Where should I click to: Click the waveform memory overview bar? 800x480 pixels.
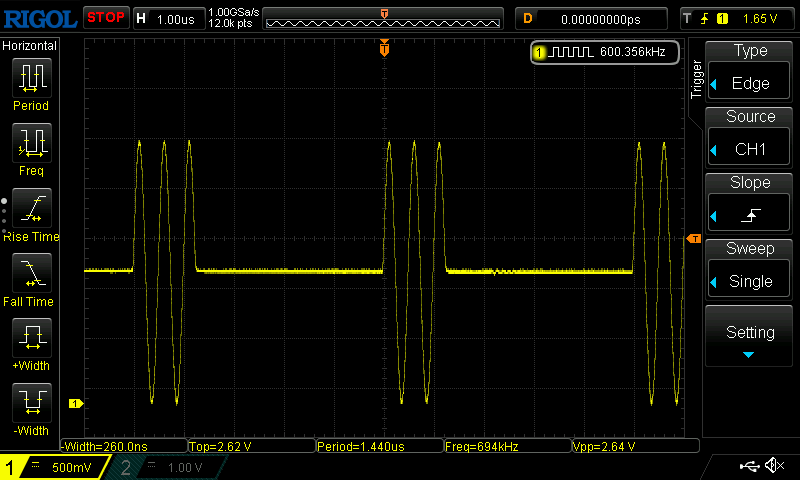[x=383, y=19]
